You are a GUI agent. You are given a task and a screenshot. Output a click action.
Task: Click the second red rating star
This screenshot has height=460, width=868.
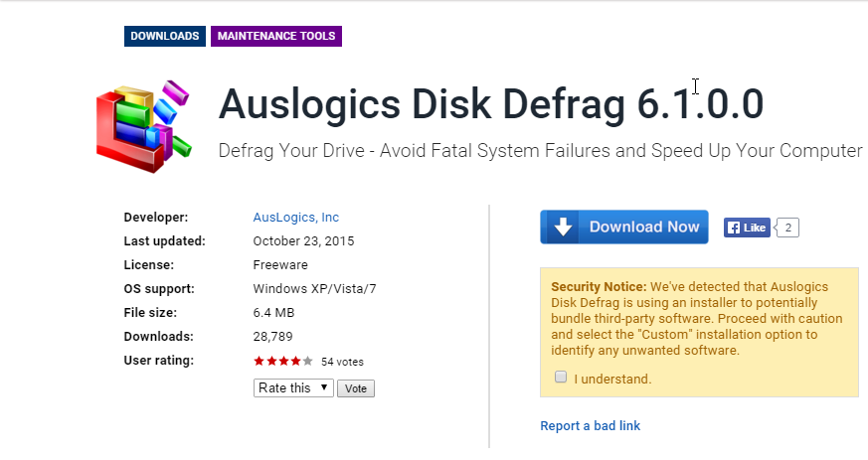click(x=271, y=361)
